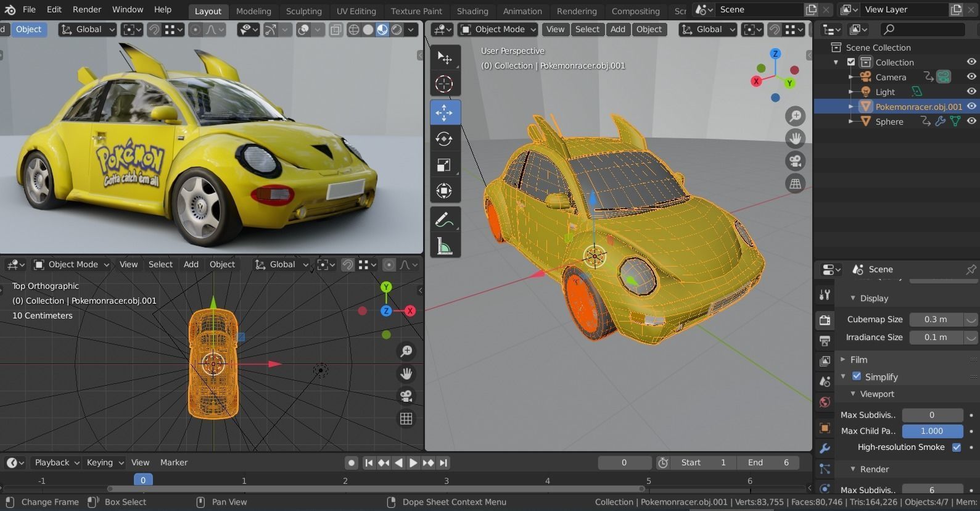
Task: Open the File menu
Action: (29, 10)
